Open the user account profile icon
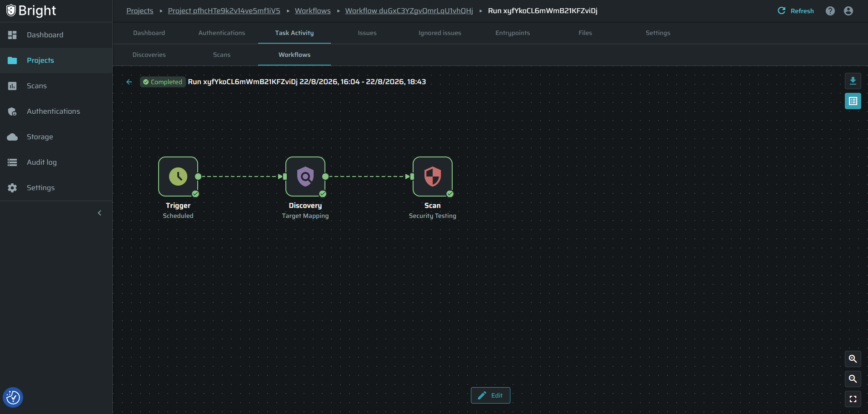 pos(848,11)
